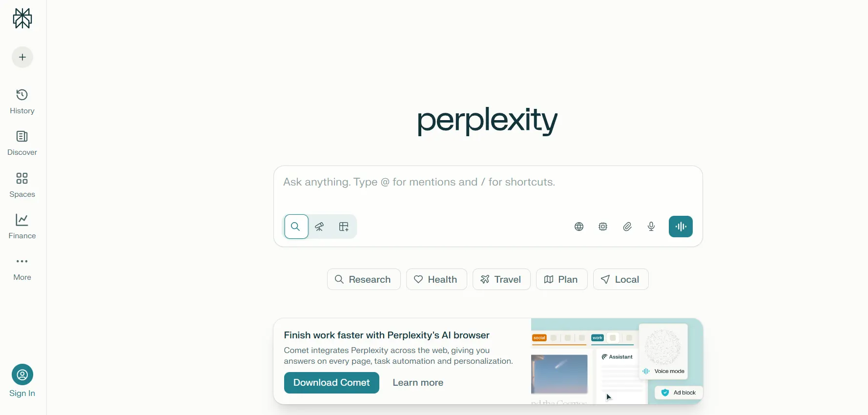Switch the input to Research mode
The image size is (868, 415).
364,279
